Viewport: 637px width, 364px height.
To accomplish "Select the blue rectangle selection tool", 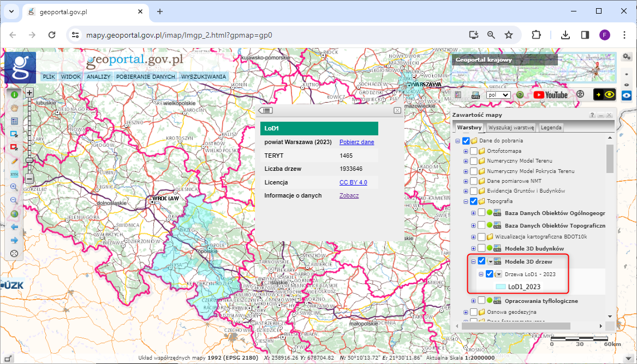I will (14, 134).
